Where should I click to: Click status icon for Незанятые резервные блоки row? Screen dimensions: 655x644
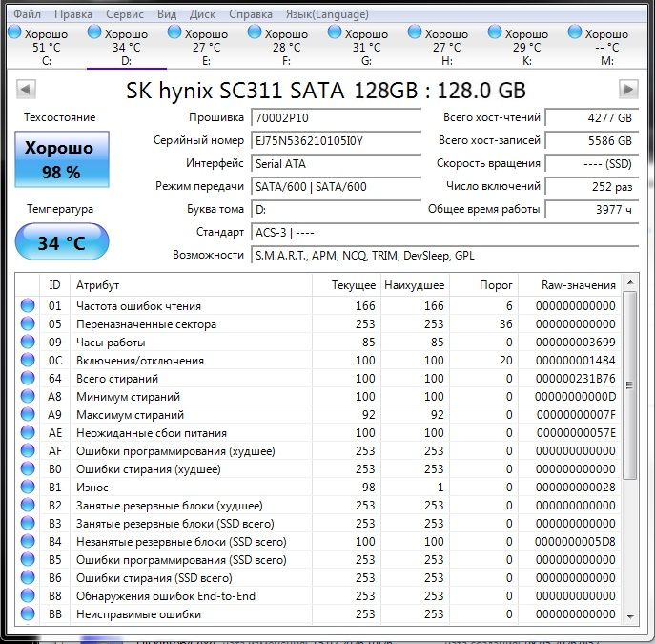pyautogui.click(x=28, y=541)
